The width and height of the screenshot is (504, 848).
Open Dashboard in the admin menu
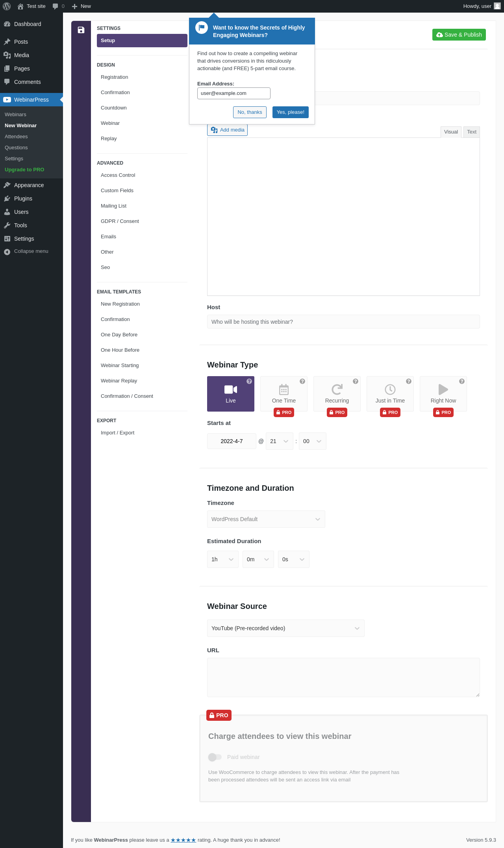[31, 24]
